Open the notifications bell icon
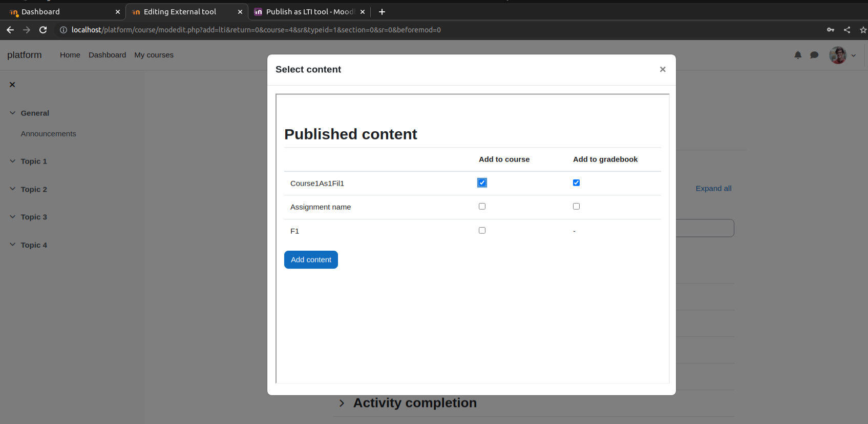The height and width of the screenshot is (424, 868). pos(798,55)
